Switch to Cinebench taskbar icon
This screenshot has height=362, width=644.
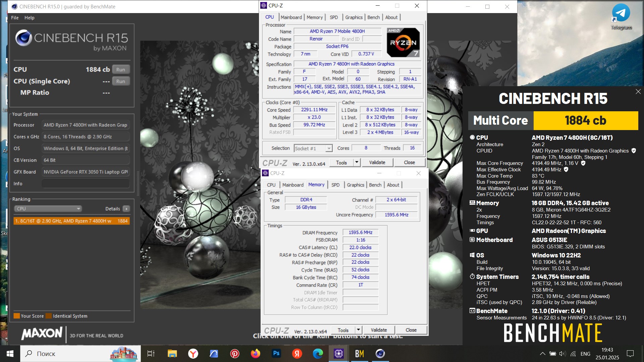pyautogui.click(x=380, y=354)
